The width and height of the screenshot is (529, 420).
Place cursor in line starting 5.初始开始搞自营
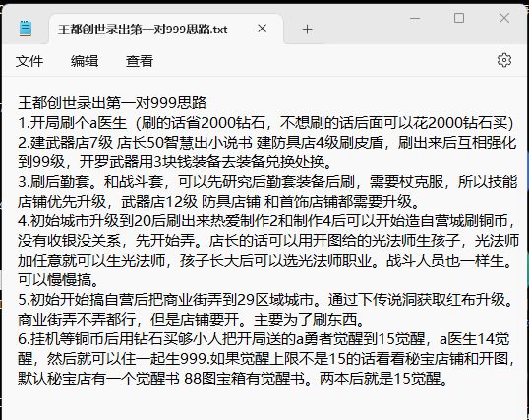266,299
